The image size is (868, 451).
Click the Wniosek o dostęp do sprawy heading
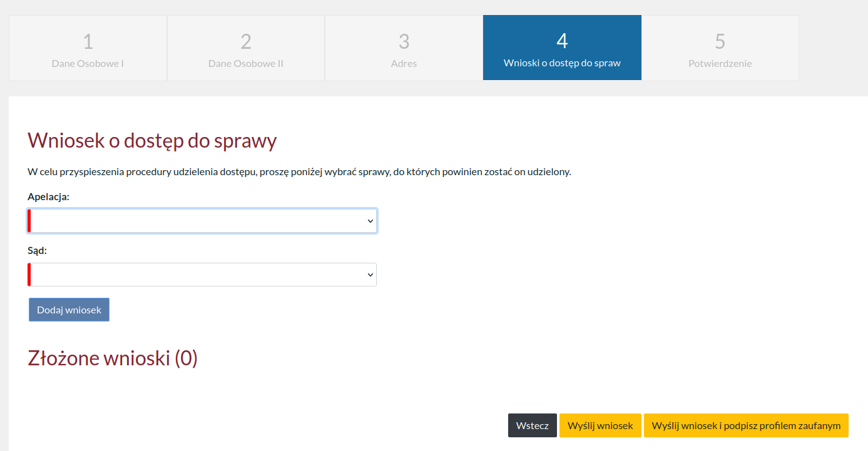pos(152,141)
